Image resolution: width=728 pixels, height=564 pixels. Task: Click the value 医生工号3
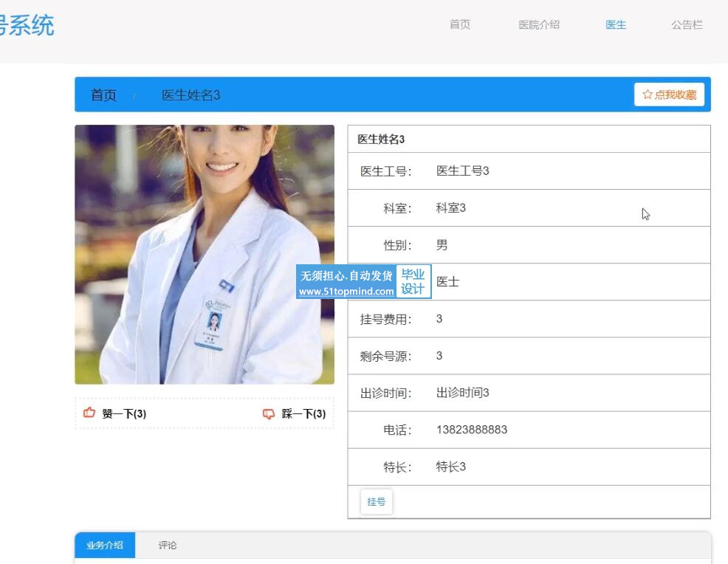[x=462, y=171]
